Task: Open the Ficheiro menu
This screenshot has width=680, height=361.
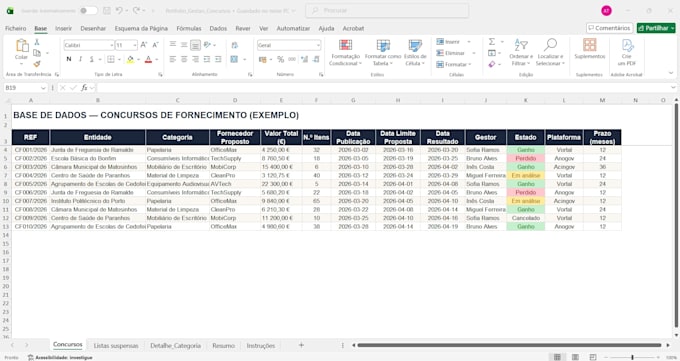Action: pos(16,28)
